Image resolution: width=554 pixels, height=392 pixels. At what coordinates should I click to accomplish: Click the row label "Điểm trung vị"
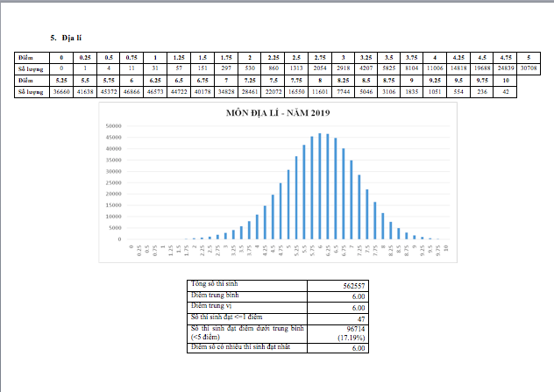(211, 306)
